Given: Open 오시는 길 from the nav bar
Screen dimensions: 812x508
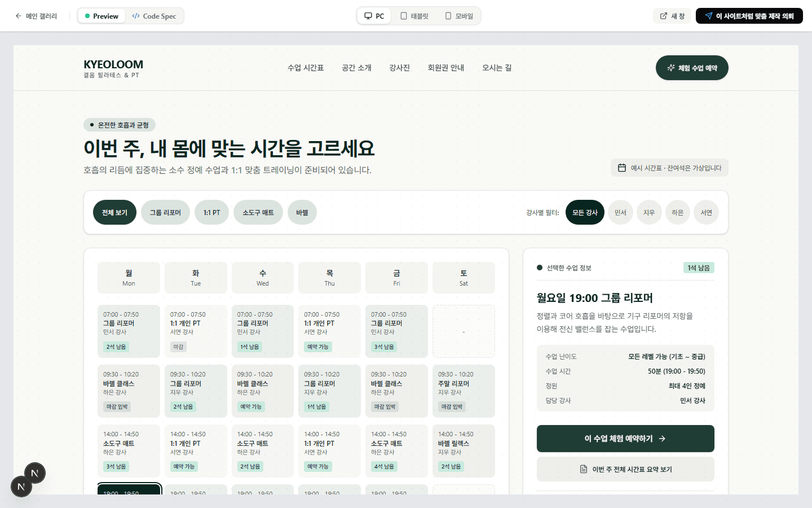Looking at the screenshot, I should (x=497, y=68).
